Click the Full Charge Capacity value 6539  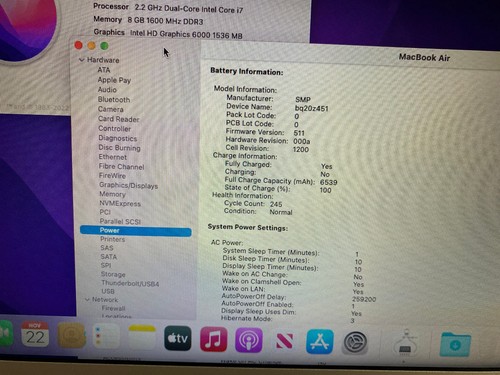(x=329, y=182)
